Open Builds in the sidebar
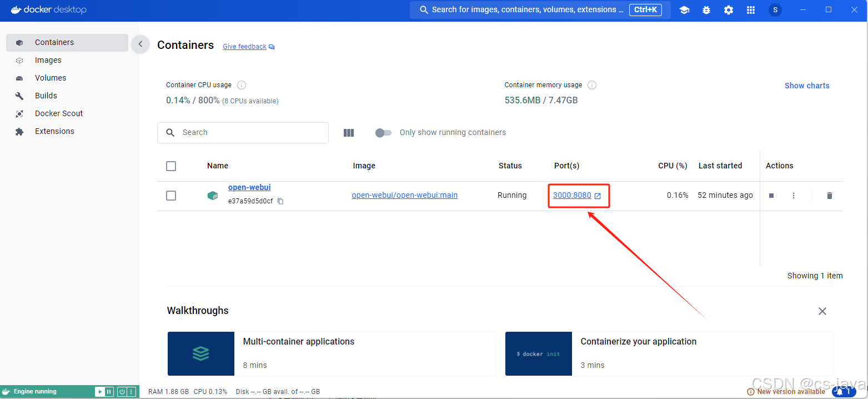The height and width of the screenshot is (399, 868). (x=67, y=96)
